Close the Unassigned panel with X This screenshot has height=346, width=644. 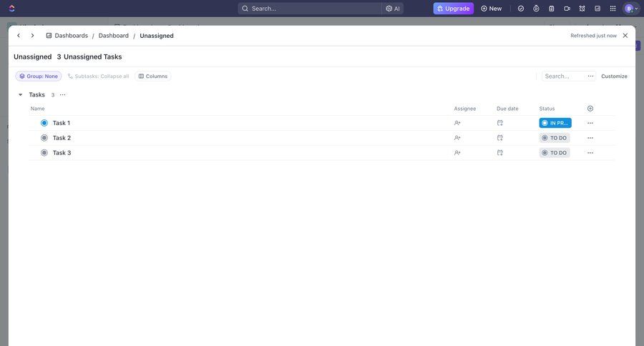pyautogui.click(x=625, y=36)
